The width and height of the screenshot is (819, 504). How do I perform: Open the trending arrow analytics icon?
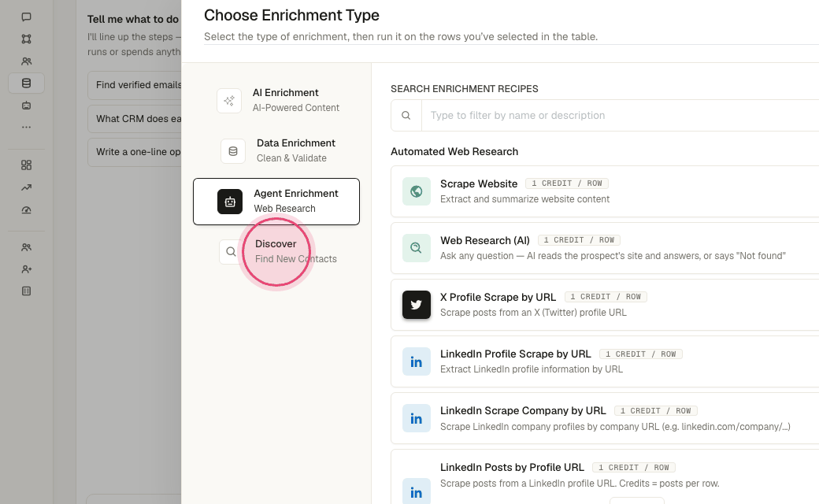point(26,187)
